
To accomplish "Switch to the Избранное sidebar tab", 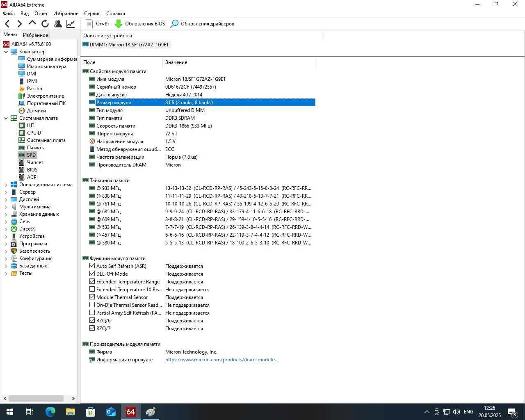I will [x=35, y=35].
